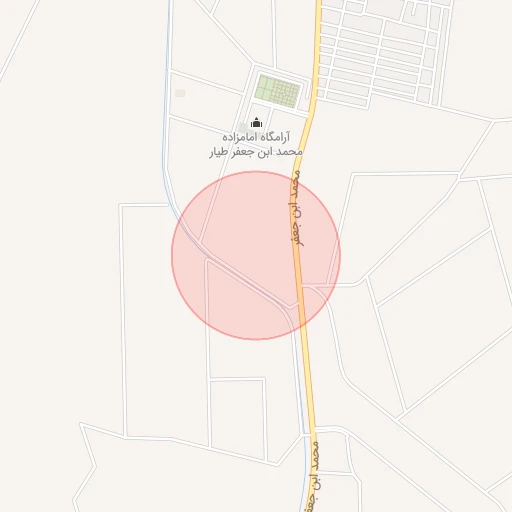This screenshot has width=512, height=512.
Task: Select the green cemetery plot north of shrine
Action: coord(277,91)
